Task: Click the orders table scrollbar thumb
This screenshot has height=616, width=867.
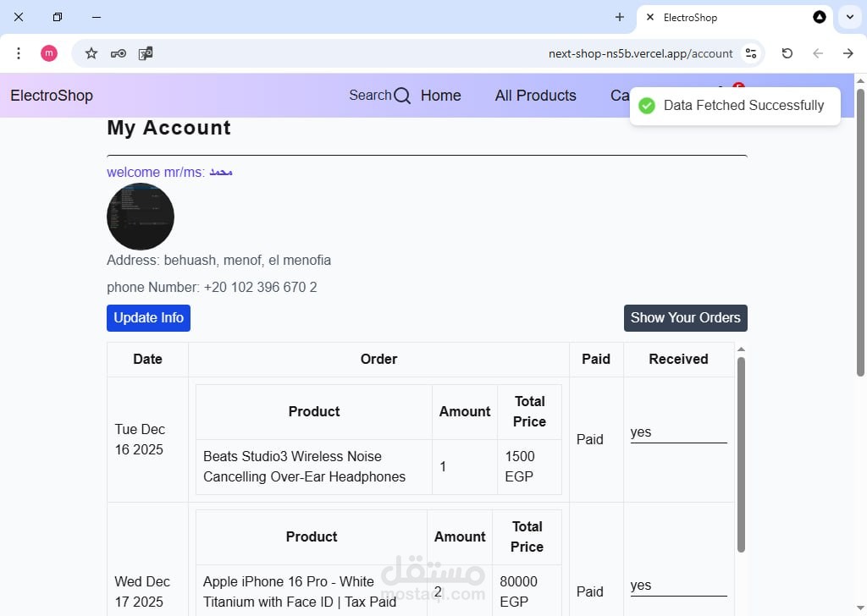Action: coord(741,454)
